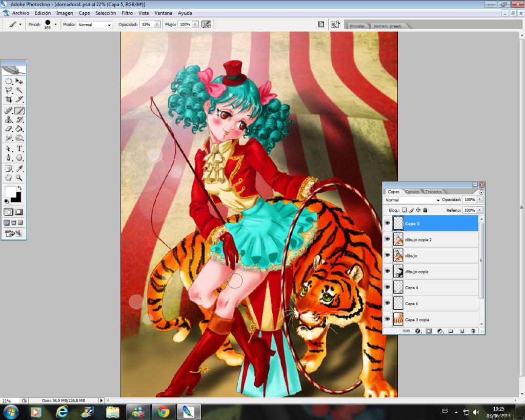Viewport: 525px width, 420px height.
Task: Swap foreground and background colors
Action: click(x=19, y=188)
